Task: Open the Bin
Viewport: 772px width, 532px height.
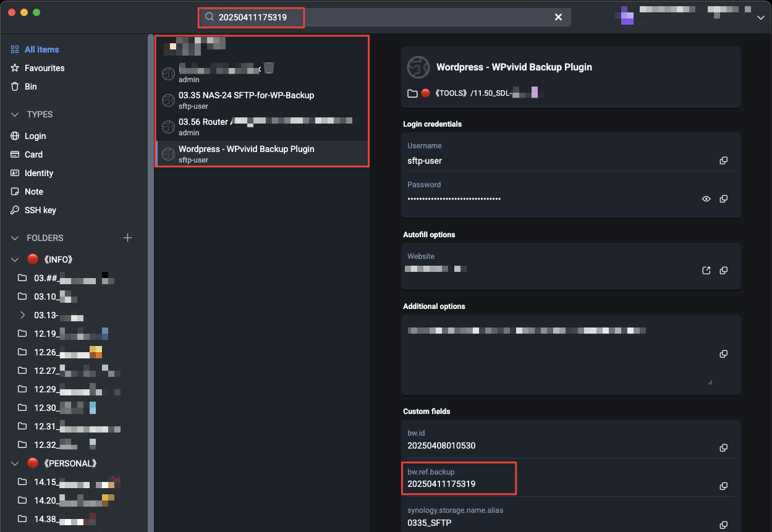Action: click(x=30, y=87)
